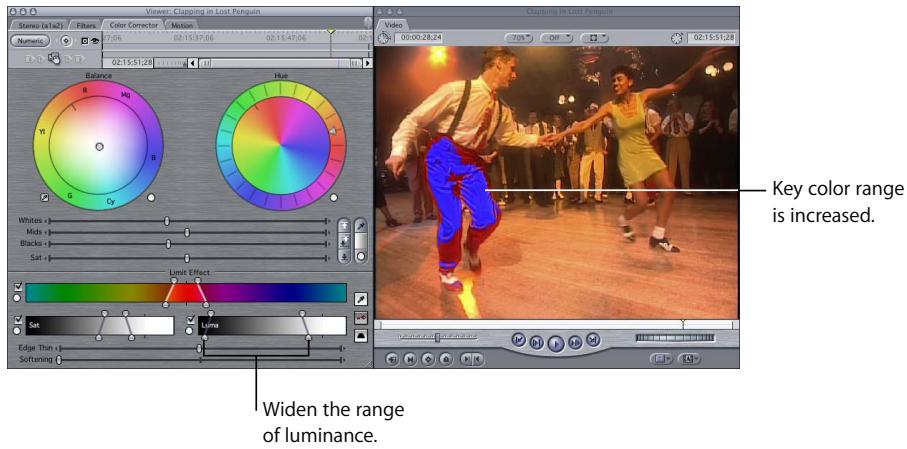Viewport: 907px width, 449px height.
Task: Click the Auto Black Level button
Action: (x=345, y=257)
